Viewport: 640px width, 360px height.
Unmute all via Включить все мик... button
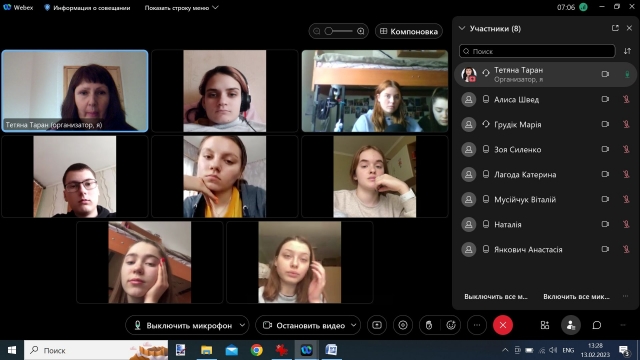pos(576,297)
